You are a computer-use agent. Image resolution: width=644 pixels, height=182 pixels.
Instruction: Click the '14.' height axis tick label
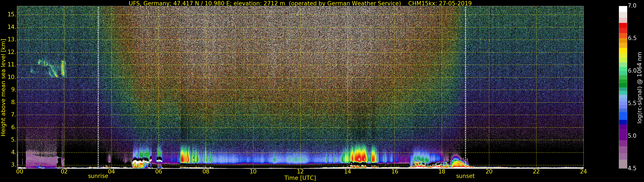pyautogui.click(x=12, y=27)
